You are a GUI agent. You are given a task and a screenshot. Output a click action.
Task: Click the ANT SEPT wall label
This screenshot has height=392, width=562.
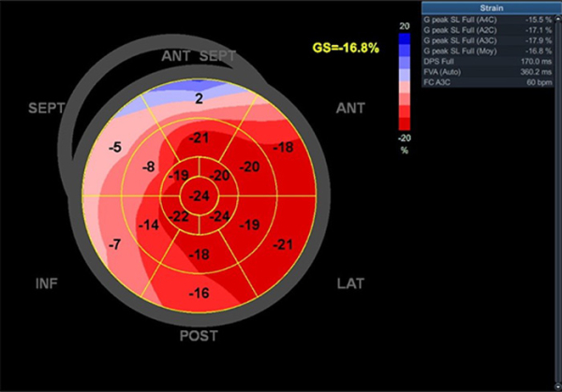tap(199, 57)
